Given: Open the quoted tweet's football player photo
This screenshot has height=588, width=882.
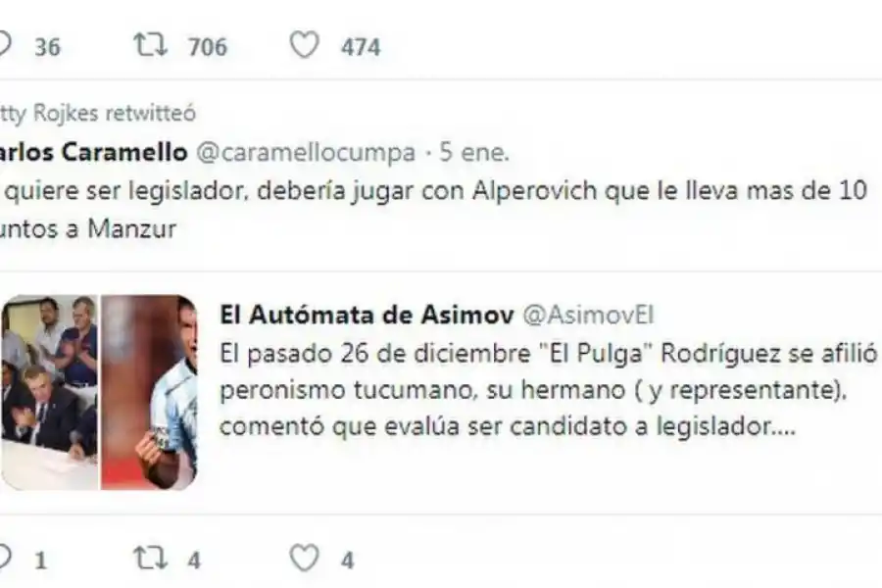Looking at the screenshot, I should tap(149, 392).
